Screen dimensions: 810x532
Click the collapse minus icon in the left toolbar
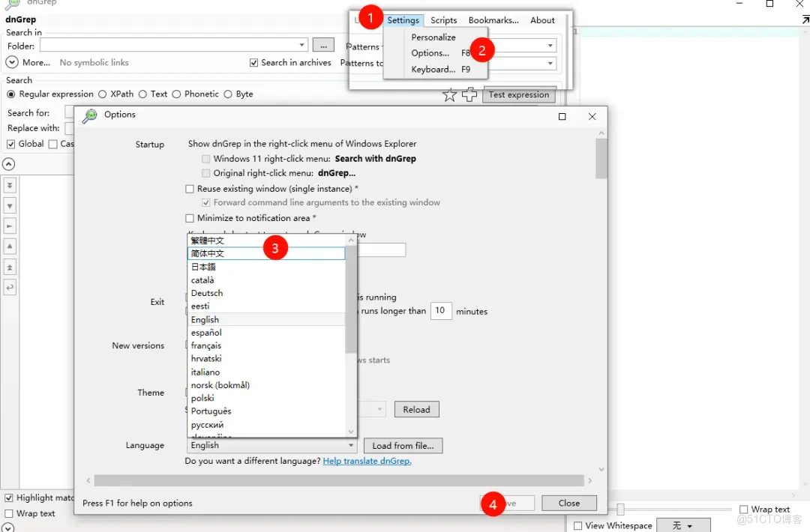click(x=10, y=226)
